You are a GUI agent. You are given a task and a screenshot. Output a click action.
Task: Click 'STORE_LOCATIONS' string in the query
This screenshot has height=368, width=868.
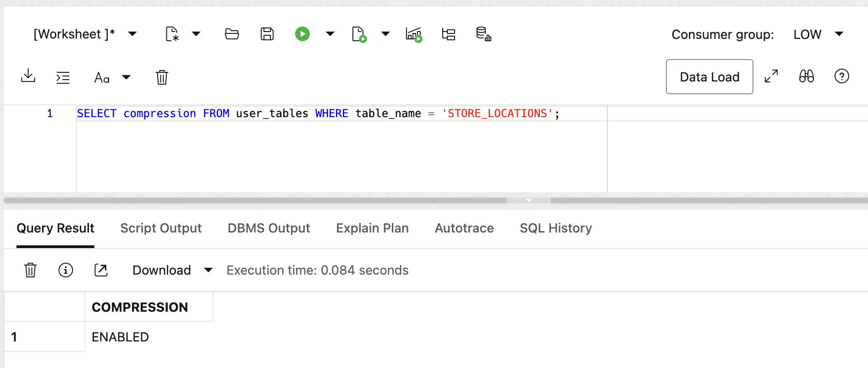click(x=497, y=114)
